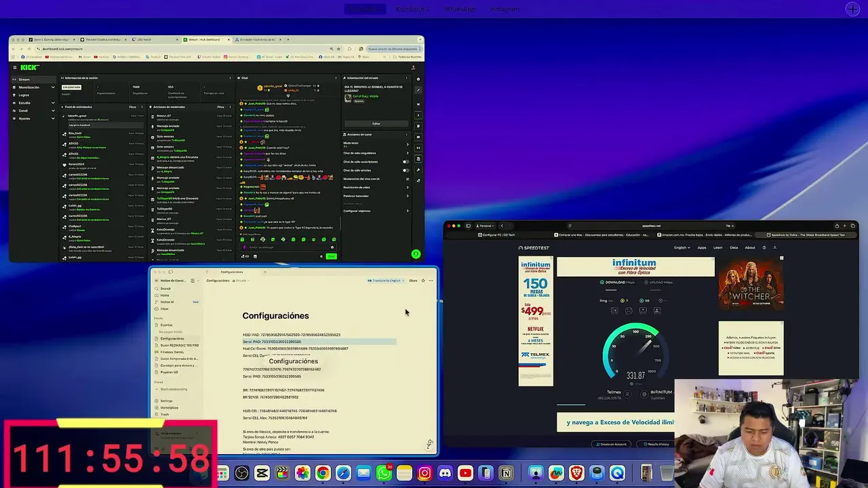Open Search in the Notion sidebar
Screen dimensions: 868x488
165,289
